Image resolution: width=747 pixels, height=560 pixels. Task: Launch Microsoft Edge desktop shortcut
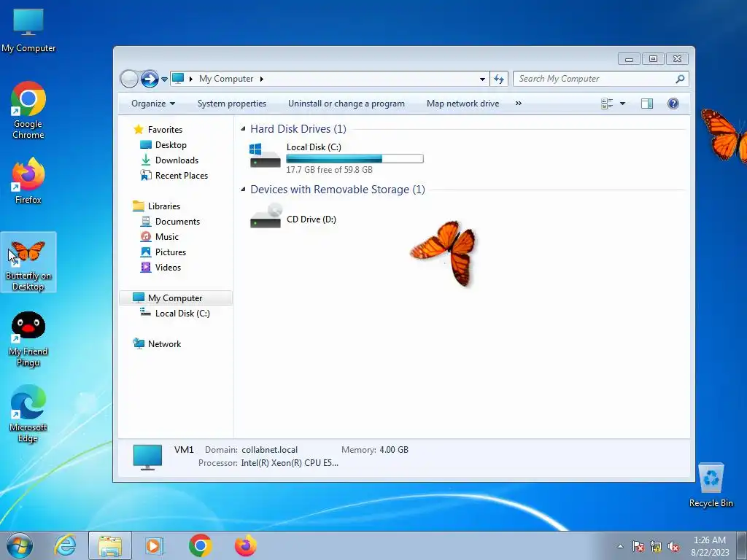tap(28, 413)
